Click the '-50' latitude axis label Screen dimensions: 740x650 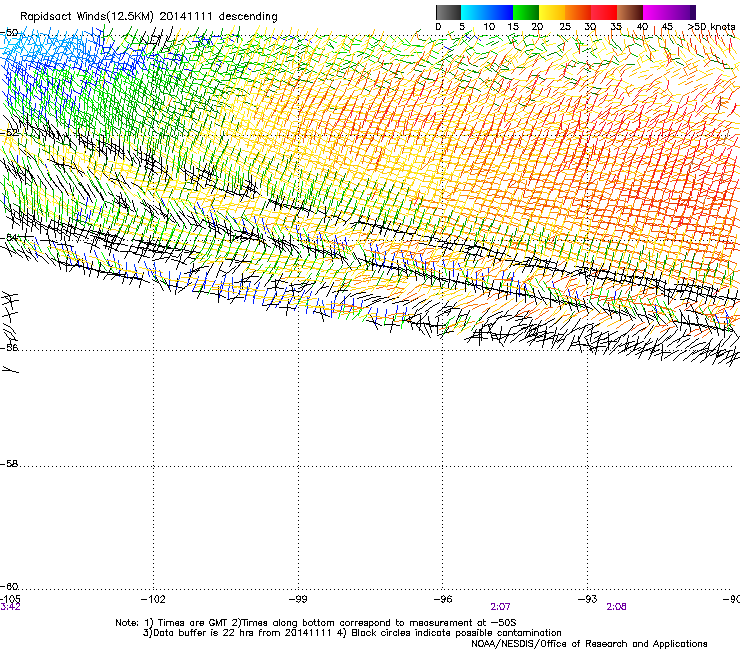(x=9, y=33)
